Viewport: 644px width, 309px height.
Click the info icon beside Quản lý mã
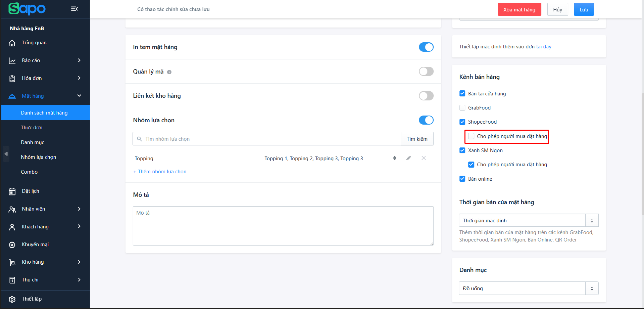pyautogui.click(x=169, y=72)
